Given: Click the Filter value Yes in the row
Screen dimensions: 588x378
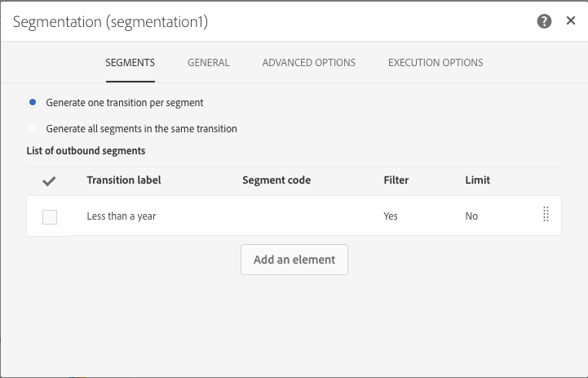Looking at the screenshot, I should (391, 216).
